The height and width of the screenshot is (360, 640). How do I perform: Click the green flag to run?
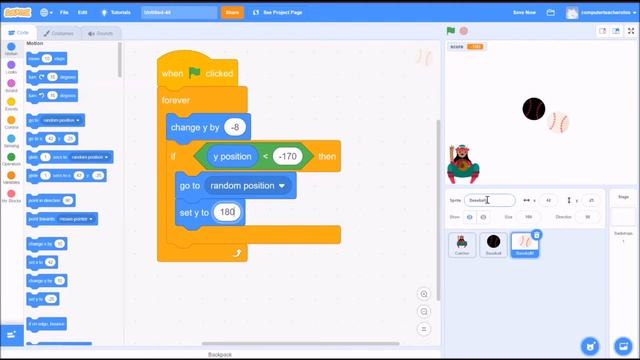pyautogui.click(x=451, y=31)
